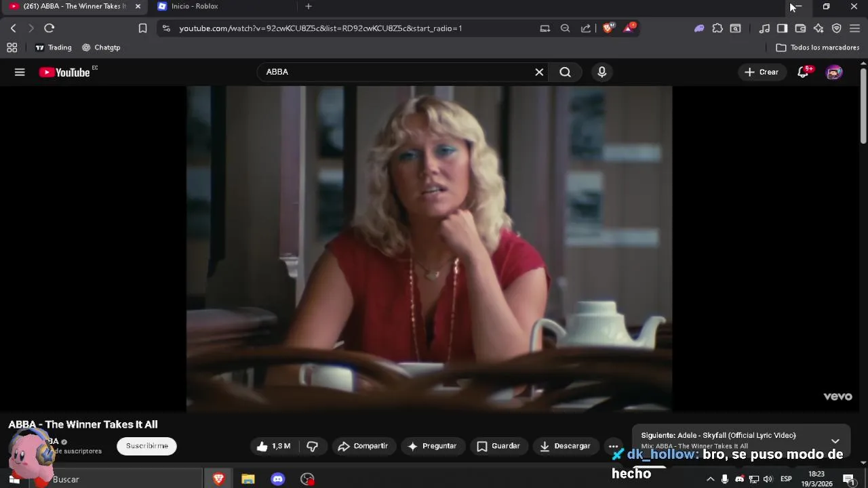This screenshot has width=868, height=488.
Task: Open the browser main menu
Action: click(x=854, y=28)
